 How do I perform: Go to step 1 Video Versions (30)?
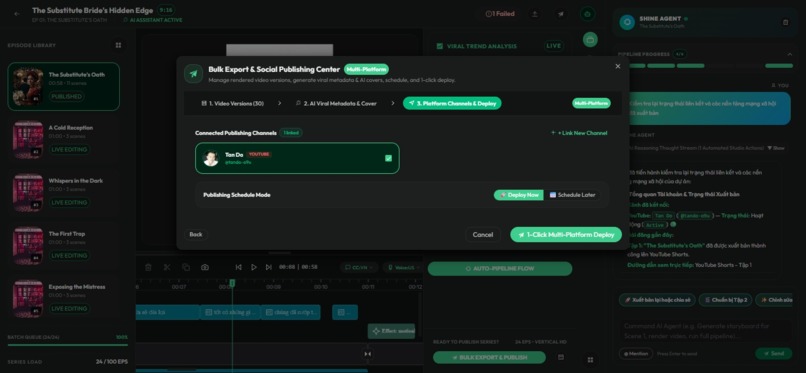232,103
